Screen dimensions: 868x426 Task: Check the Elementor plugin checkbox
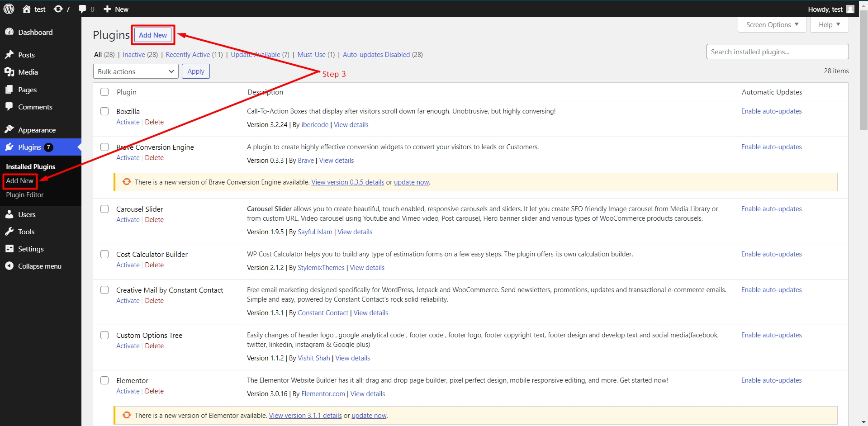pos(104,380)
